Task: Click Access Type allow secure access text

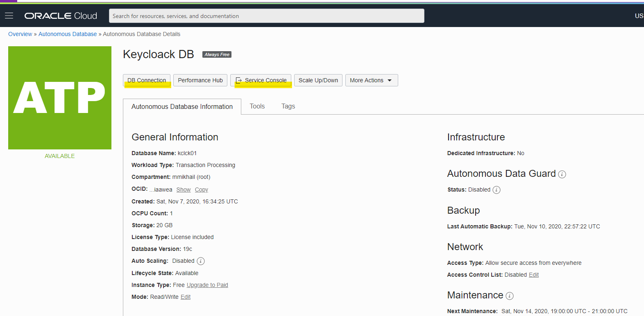Action: coord(533,263)
